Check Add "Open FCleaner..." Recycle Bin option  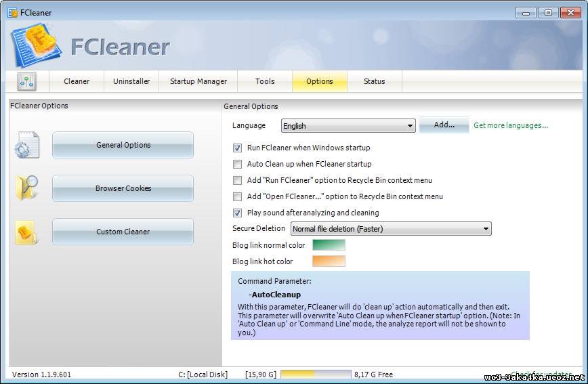point(237,196)
